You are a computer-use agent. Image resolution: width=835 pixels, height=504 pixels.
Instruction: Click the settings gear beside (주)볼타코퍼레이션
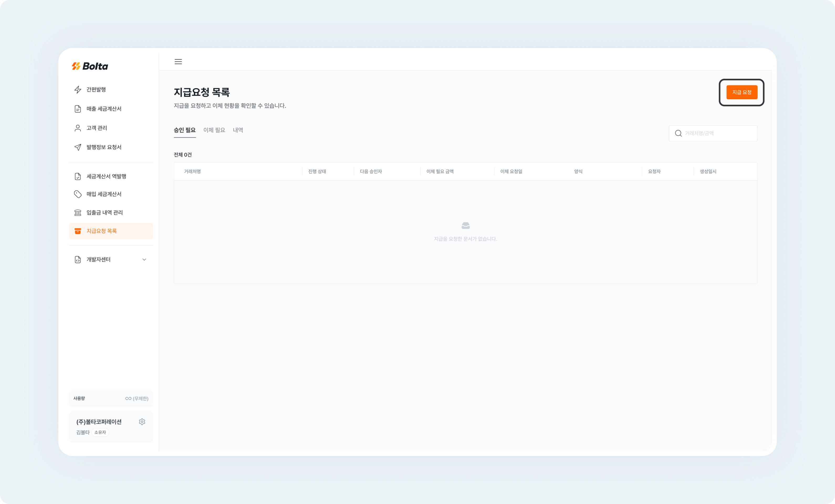pos(142,422)
